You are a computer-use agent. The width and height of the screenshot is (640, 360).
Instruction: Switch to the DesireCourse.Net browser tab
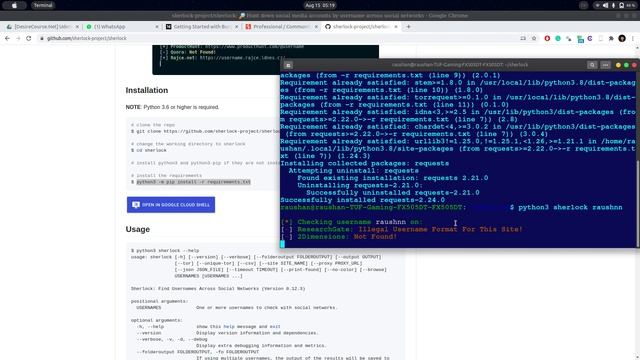coord(42,27)
